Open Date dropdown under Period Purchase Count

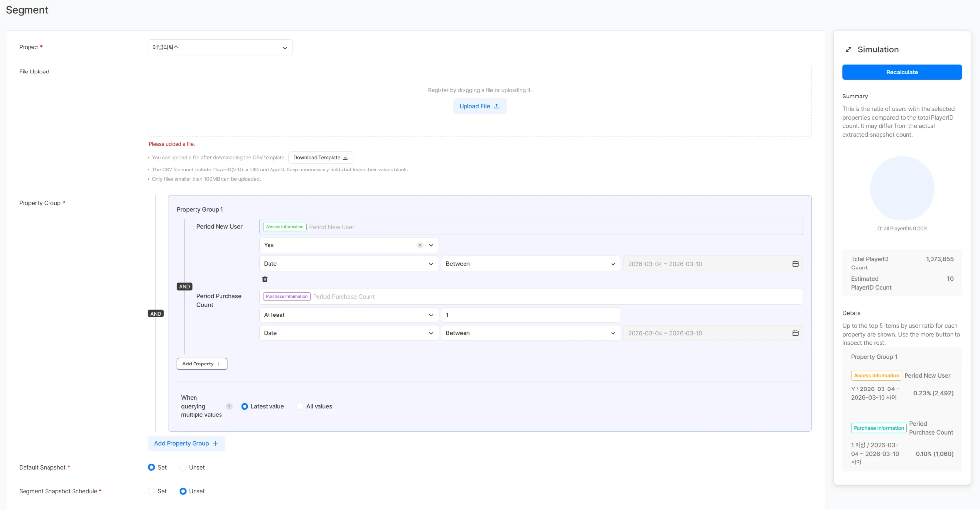click(x=349, y=333)
